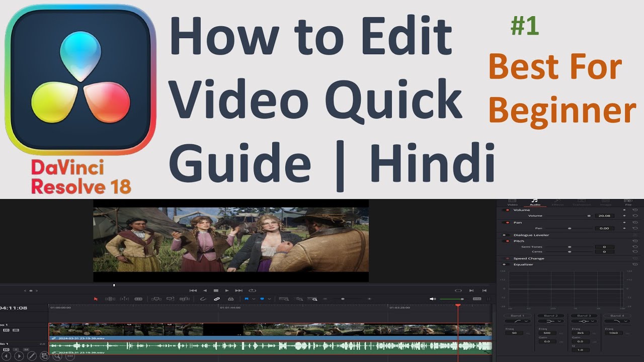This screenshot has height=362, width=644.
Task: Switch to the Image inspector tab
Action: 606,202
